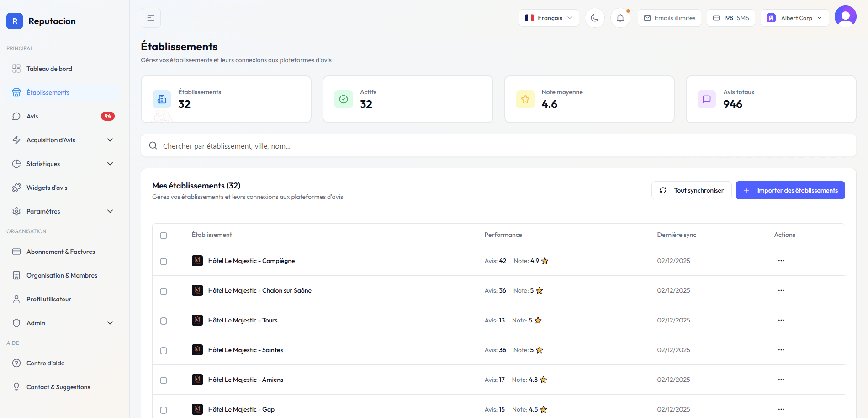
Task: Open Organisation & Membres
Action: [x=62, y=275]
